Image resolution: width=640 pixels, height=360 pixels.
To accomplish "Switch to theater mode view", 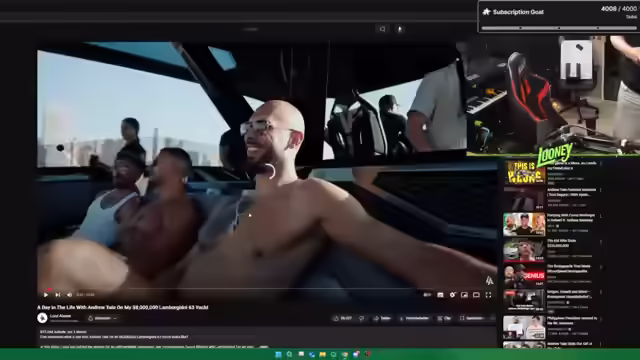I will 476,295.
